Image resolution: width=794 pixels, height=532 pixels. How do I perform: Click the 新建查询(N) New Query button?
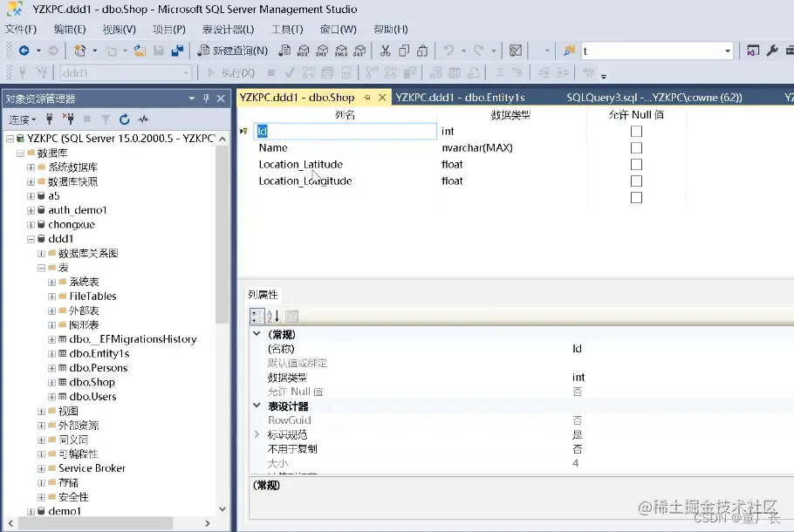click(x=232, y=51)
